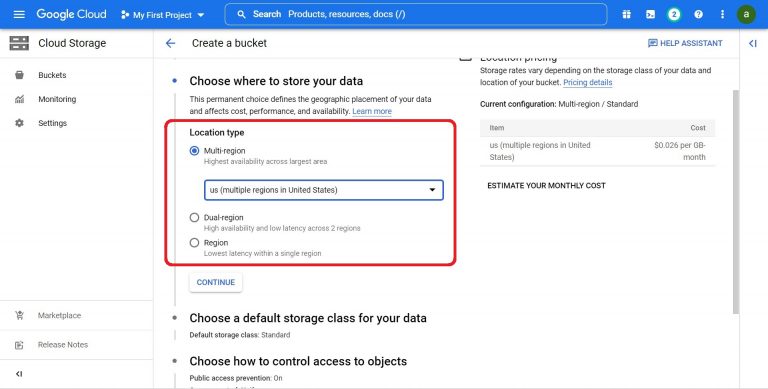Click the Public access prevention: On text
Image resolution: width=768 pixels, height=389 pixels.
tap(236, 378)
